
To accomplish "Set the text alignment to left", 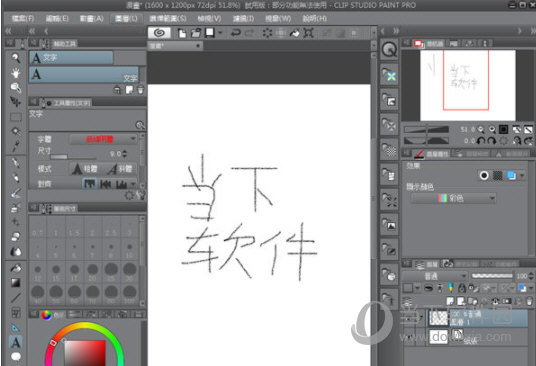I will click(x=90, y=184).
